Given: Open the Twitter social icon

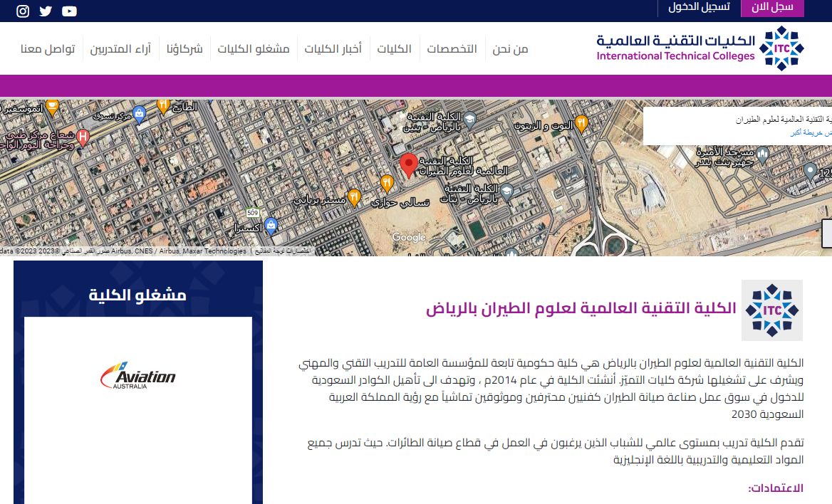Looking at the screenshot, I should tap(46, 11).
